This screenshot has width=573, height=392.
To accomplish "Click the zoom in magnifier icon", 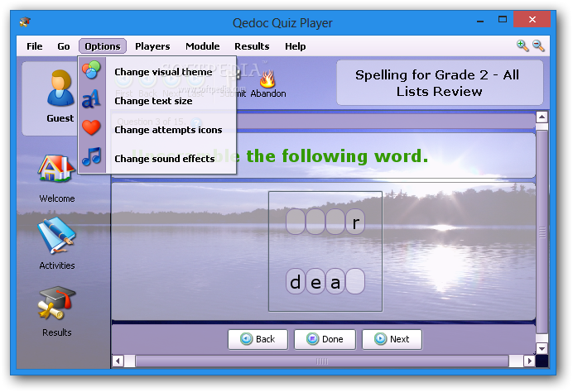I will point(522,46).
